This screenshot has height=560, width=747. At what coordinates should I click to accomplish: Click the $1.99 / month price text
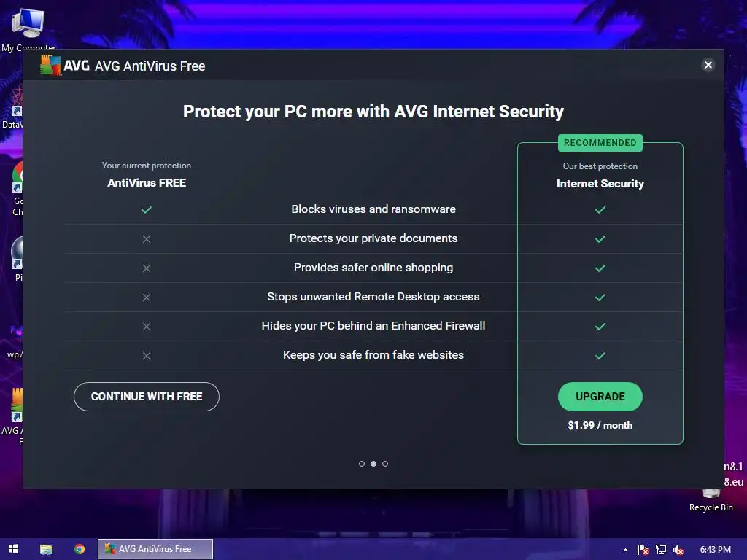click(600, 425)
